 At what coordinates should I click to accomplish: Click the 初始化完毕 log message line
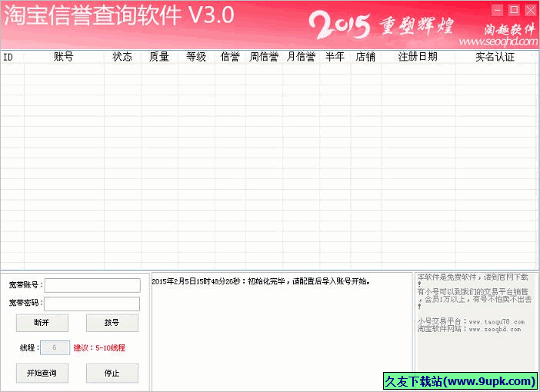point(261,281)
